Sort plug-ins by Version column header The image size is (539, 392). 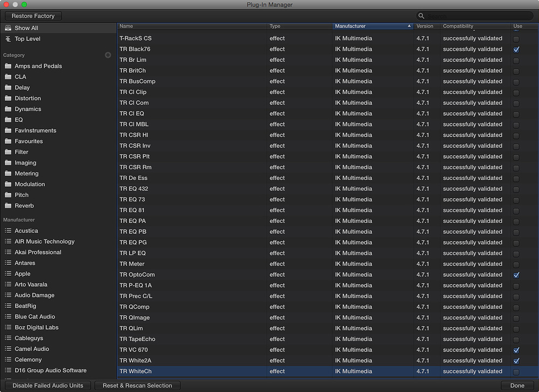(427, 26)
